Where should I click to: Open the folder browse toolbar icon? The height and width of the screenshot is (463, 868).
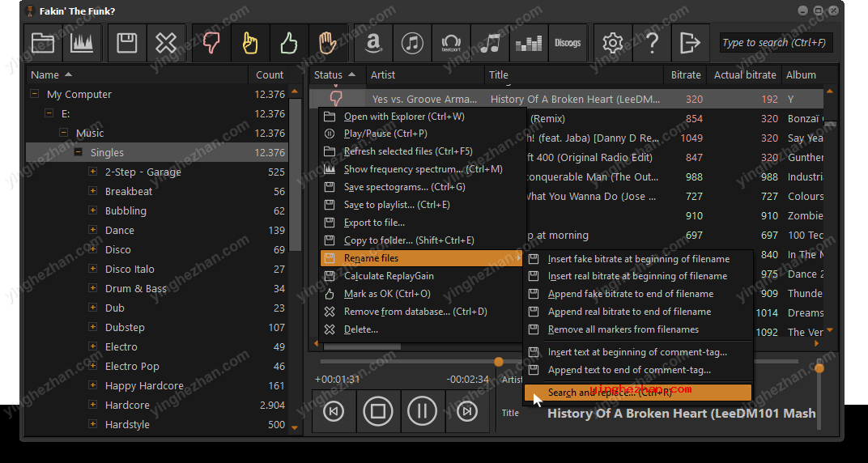coord(43,43)
